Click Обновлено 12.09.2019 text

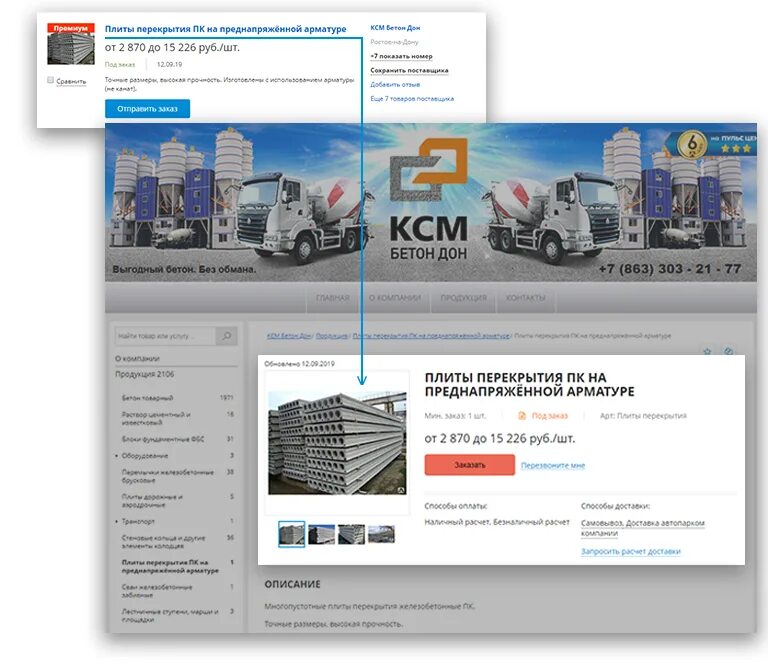(299, 364)
